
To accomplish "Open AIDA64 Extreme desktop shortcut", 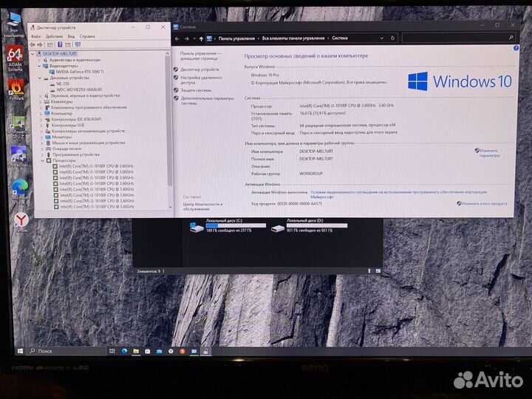I will [x=16, y=58].
